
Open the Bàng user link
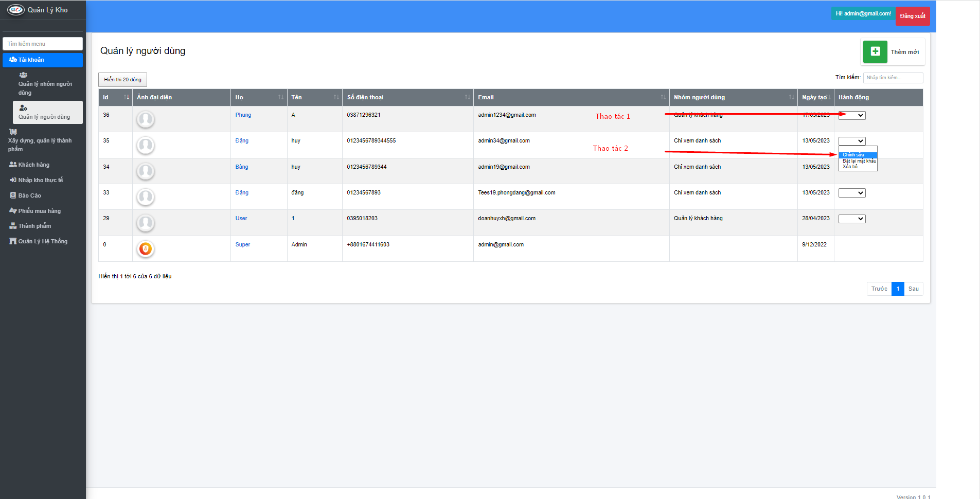pyautogui.click(x=242, y=167)
